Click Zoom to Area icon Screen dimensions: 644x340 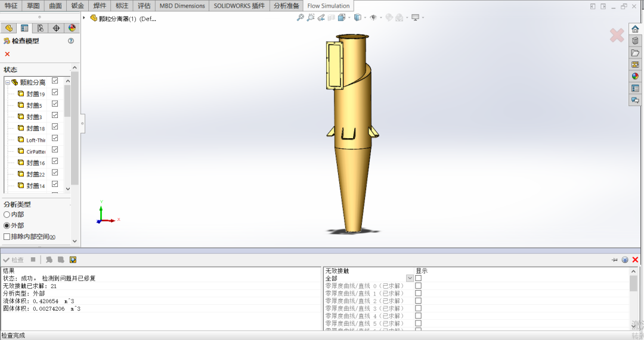tap(311, 18)
